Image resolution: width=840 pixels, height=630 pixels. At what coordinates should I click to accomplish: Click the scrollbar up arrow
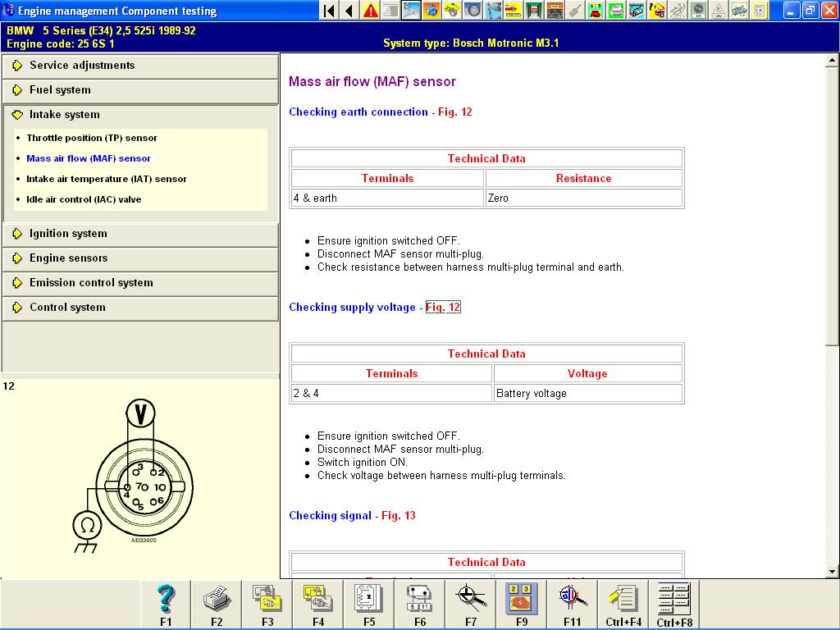832,60
